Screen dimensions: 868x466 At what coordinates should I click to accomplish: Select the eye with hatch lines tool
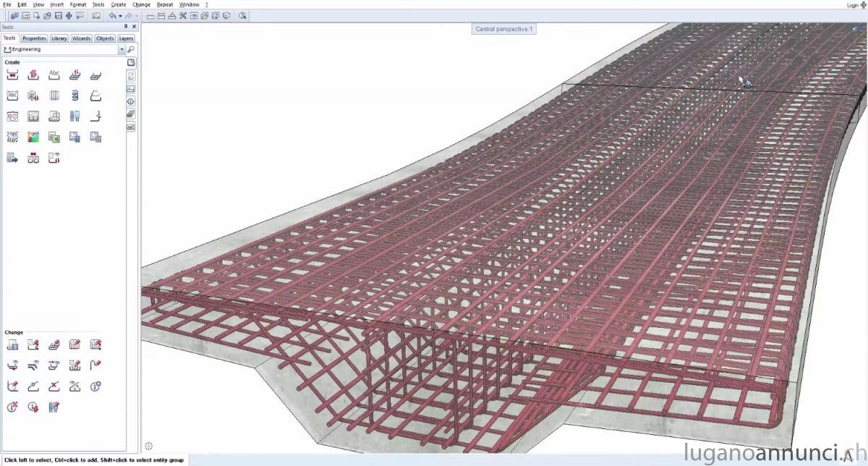12,137
